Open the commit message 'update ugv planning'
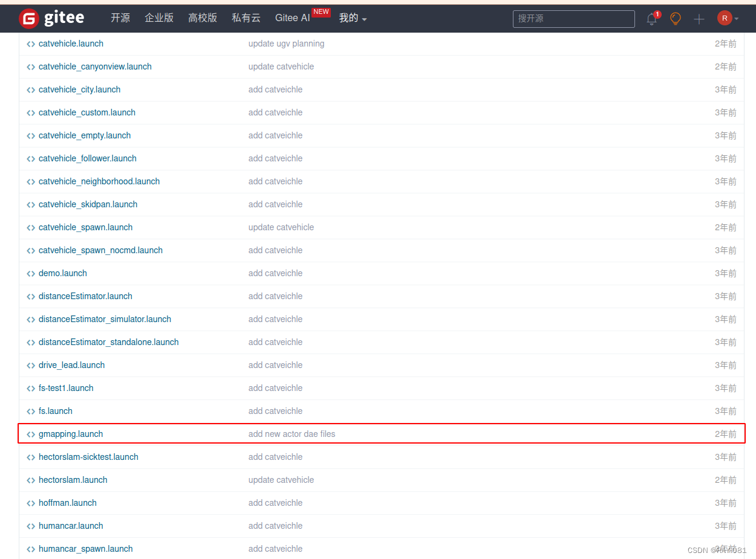The width and height of the screenshot is (756, 559). (x=286, y=44)
